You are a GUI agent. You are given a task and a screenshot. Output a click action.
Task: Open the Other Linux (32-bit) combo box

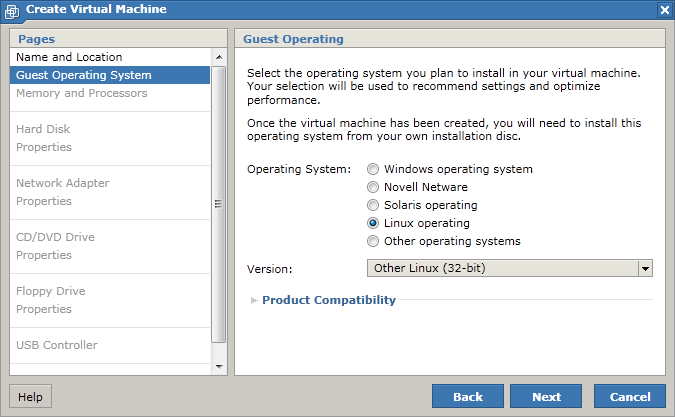tap(510, 269)
